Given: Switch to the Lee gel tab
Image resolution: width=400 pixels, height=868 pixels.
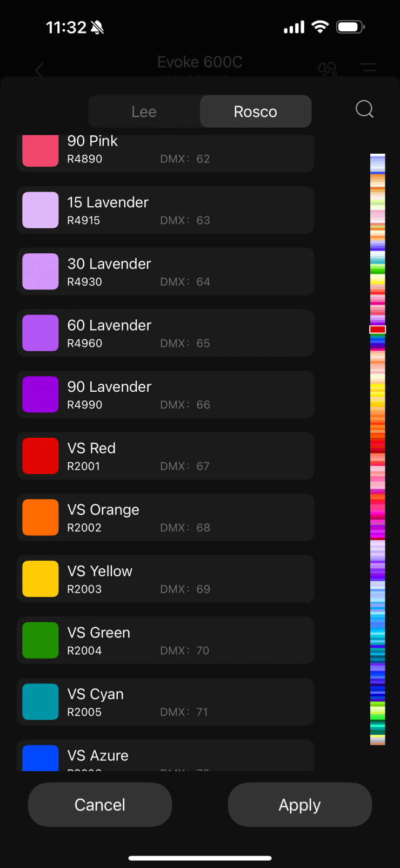Looking at the screenshot, I should pos(144,111).
